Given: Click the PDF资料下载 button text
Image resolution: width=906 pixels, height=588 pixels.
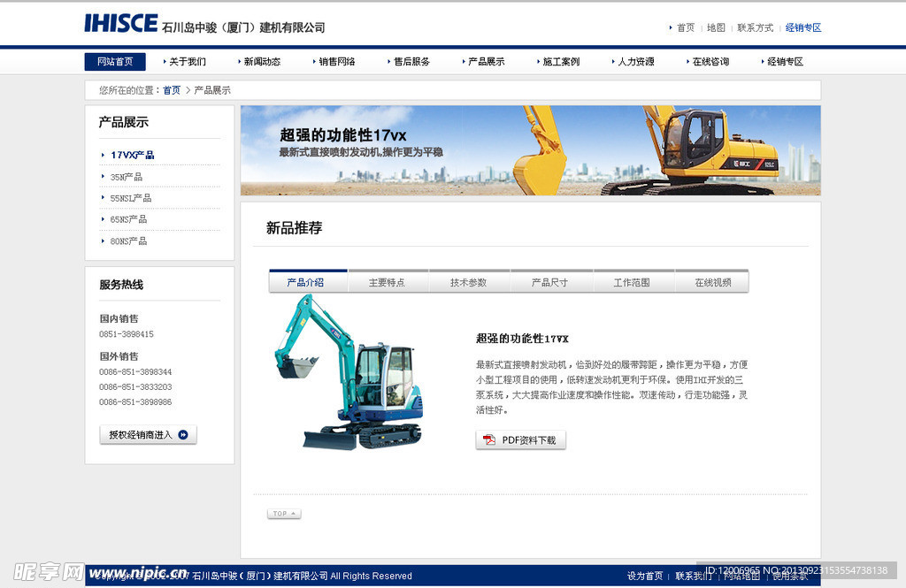Looking at the screenshot, I should pyautogui.click(x=529, y=440).
